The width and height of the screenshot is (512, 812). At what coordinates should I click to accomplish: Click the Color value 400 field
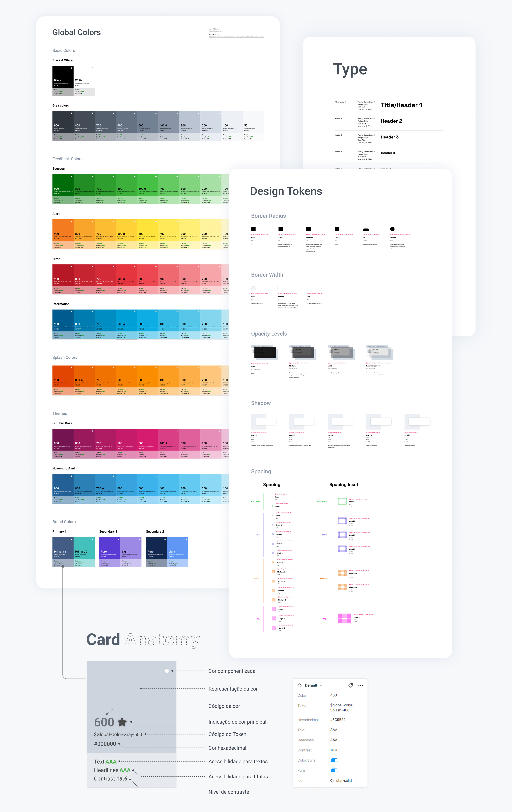click(x=333, y=695)
